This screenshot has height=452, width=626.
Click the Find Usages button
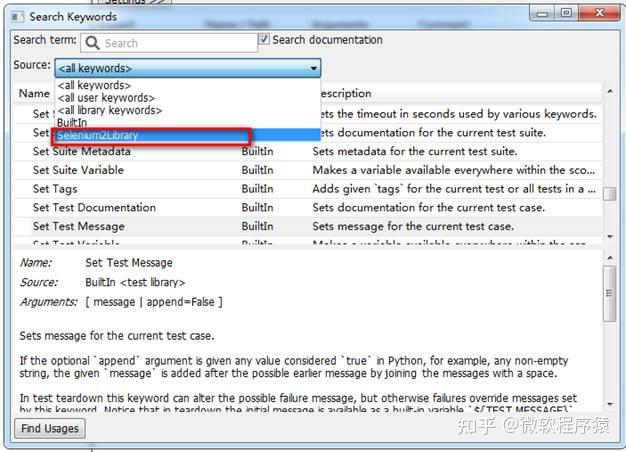point(50,428)
